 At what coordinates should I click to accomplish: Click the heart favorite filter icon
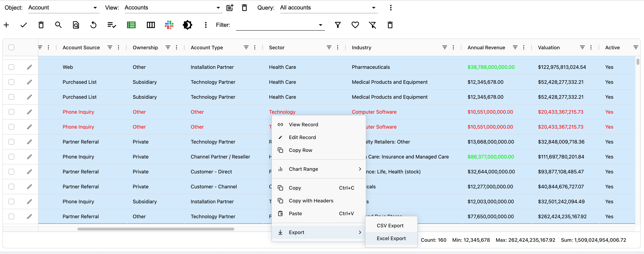click(x=355, y=25)
